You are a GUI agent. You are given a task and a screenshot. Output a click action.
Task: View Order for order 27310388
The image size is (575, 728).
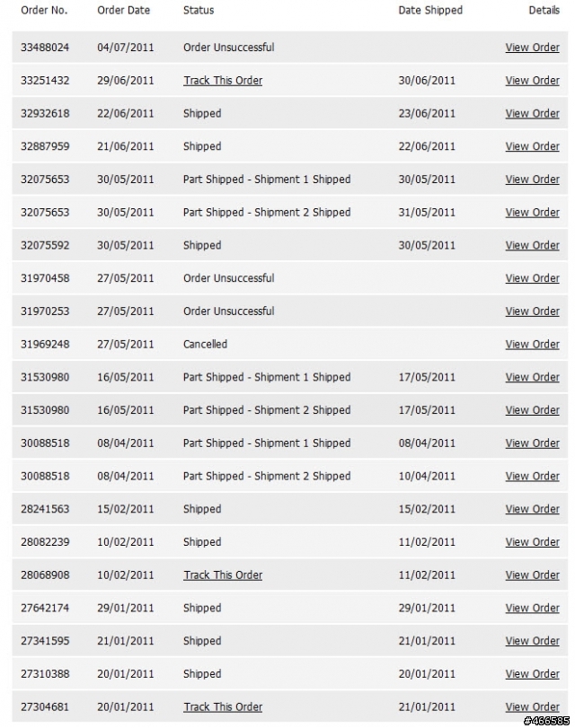pos(532,673)
